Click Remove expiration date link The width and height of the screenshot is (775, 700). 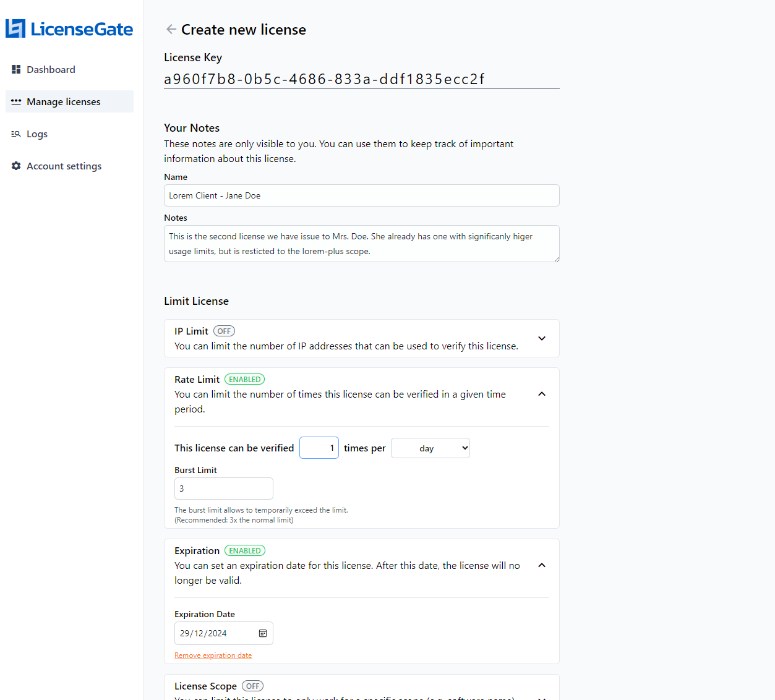coord(213,655)
